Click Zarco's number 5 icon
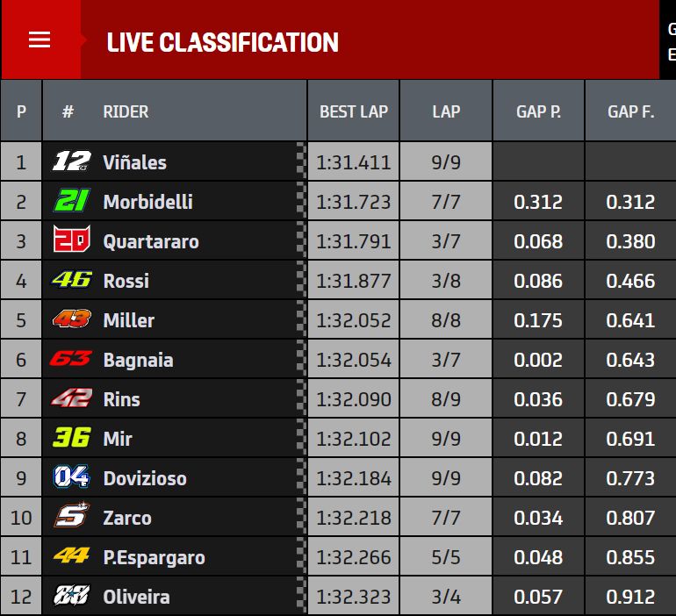The image size is (676, 616). 72,515
